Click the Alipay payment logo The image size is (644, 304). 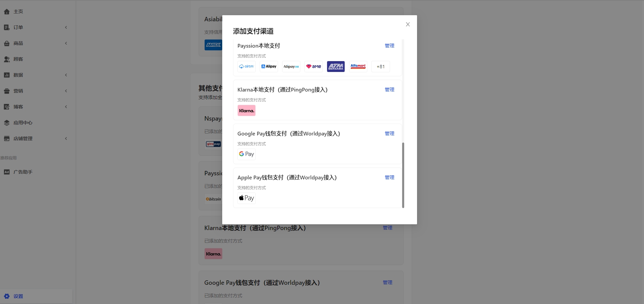pyautogui.click(x=269, y=67)
